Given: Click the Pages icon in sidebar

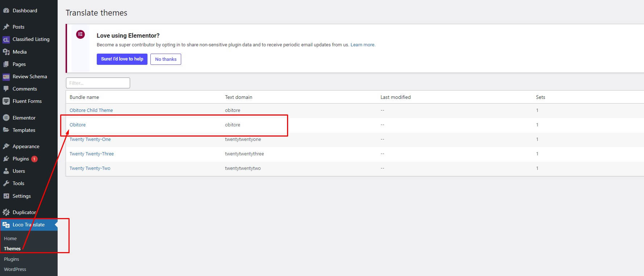Looking at the screenshot, I should 6,64.
